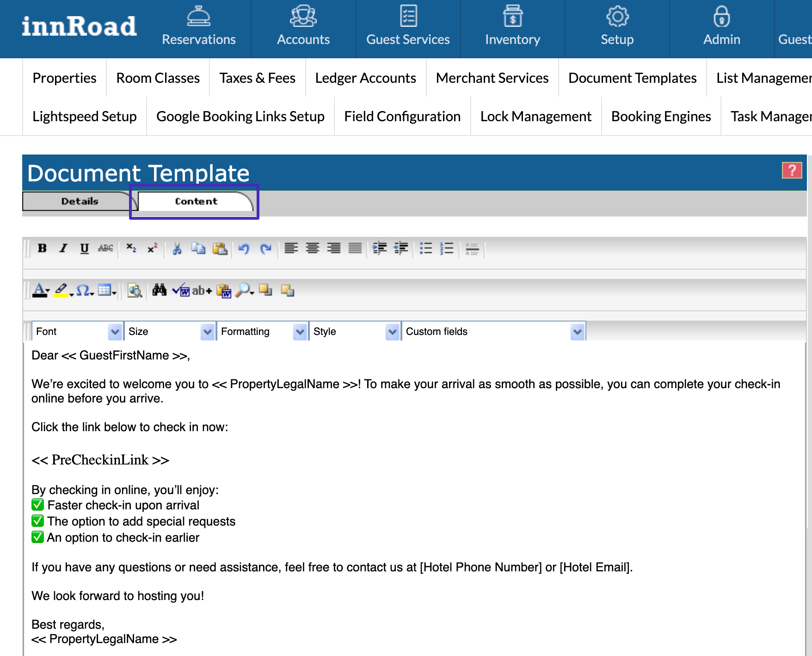Bring to front layered squares icon
The height and width of the screenshot is (656, 812).
pyautogui.click(x=265, y=291)
